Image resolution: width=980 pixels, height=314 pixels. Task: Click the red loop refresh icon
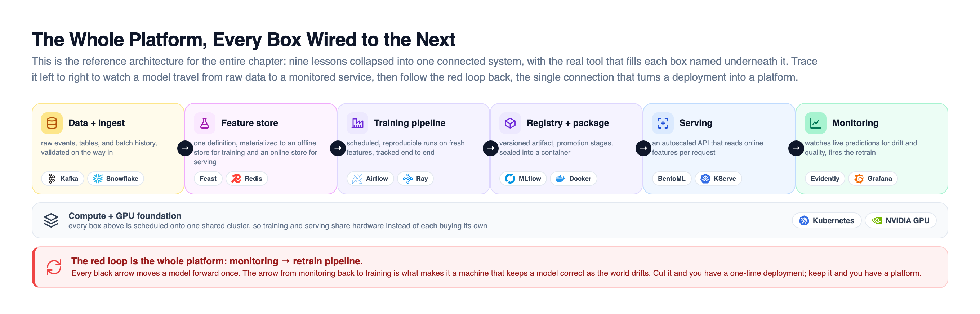click(x=54, y=267)
